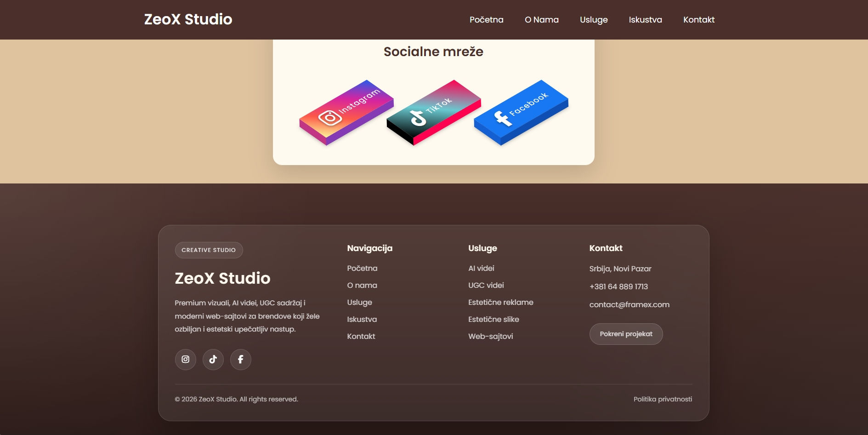Open the AI videi service link
The image size is (868, 435).
click(x=482, y=268)
